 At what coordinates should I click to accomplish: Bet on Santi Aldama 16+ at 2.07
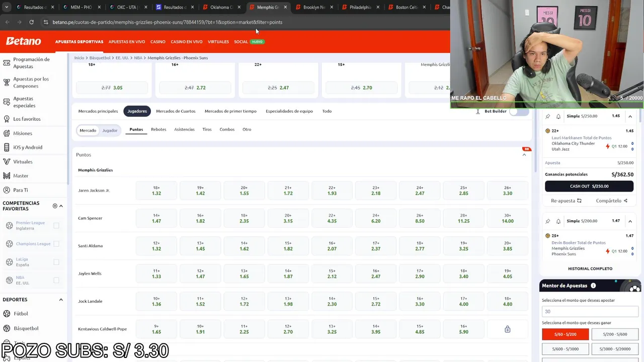point(332,246)
